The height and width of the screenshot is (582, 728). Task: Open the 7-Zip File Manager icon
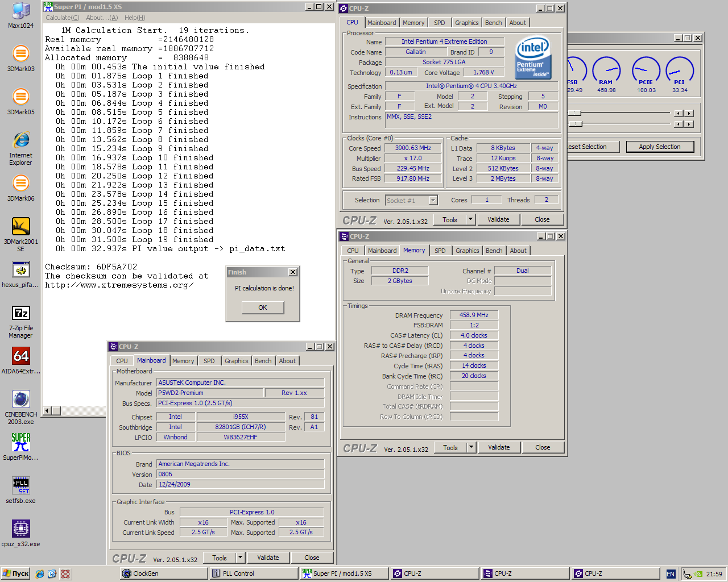21,321
